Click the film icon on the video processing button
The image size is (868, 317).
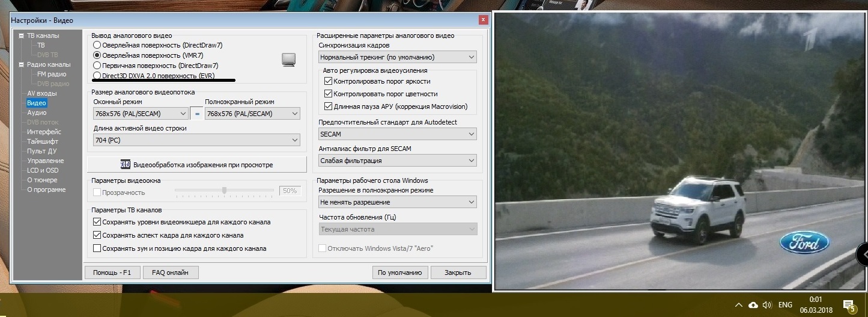126,164
